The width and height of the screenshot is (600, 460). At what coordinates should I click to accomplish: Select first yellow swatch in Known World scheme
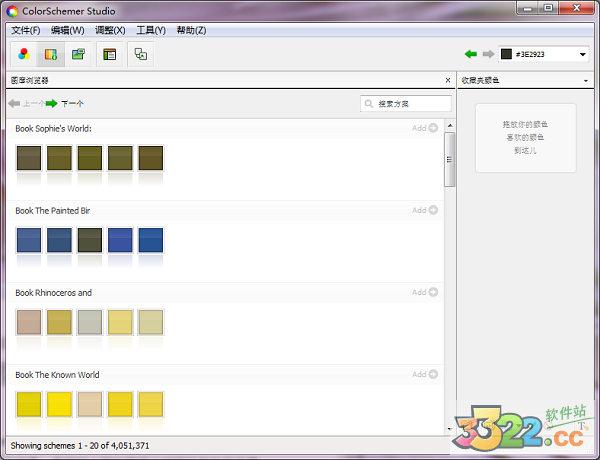tap(29, 404)
